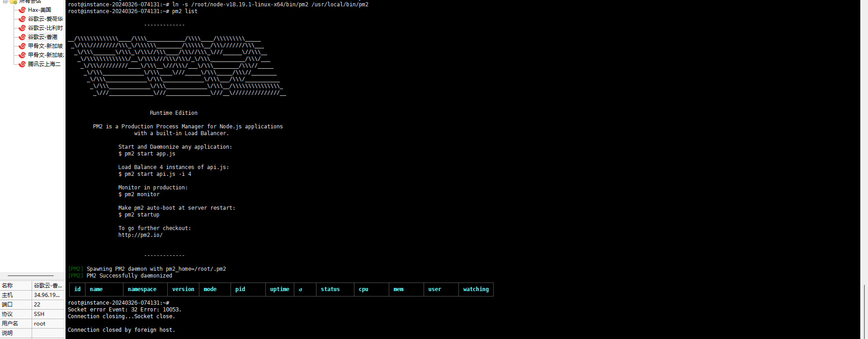Click the 名称 value cell 谷歌云-香...
This screenshot has width=868, height=339.
point(47,286)
